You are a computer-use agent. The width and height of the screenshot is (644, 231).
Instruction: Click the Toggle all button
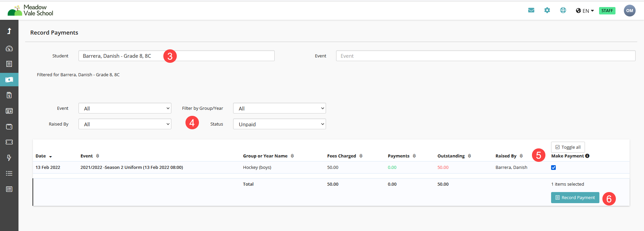(x=568, y=147)
